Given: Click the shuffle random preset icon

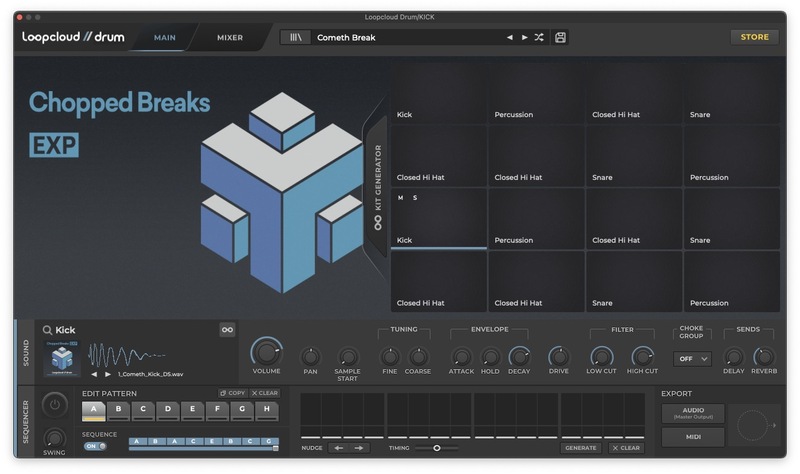Looking at the screenshot, I should 539,37.
